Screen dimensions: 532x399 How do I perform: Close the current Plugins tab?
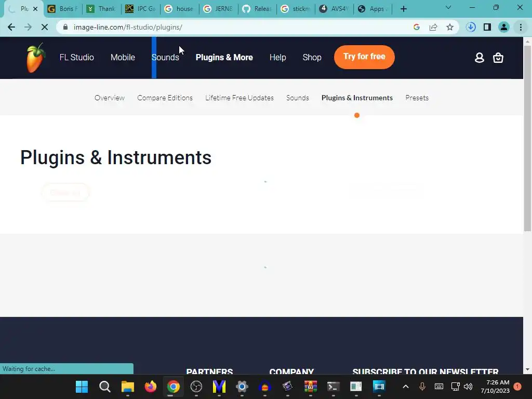tap(35, 9)
